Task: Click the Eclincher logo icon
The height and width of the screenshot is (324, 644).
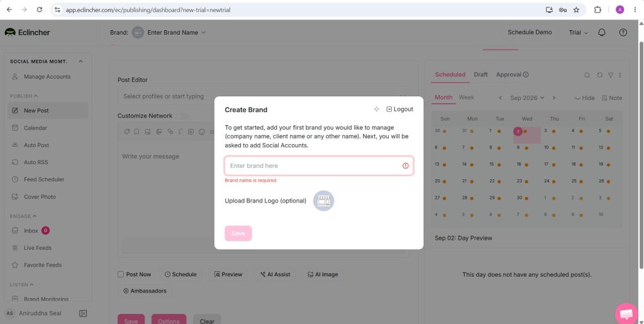Action: (x=10, y=33)
